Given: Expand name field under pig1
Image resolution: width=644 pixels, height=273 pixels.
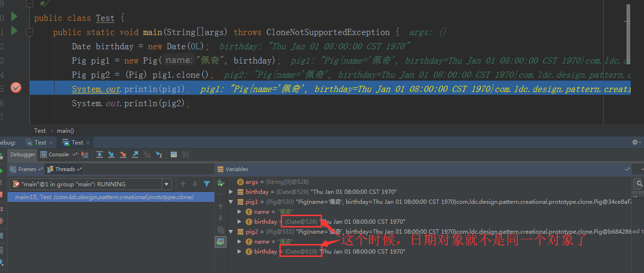Looking at the screenshot, I should click(x=239, y=212).
